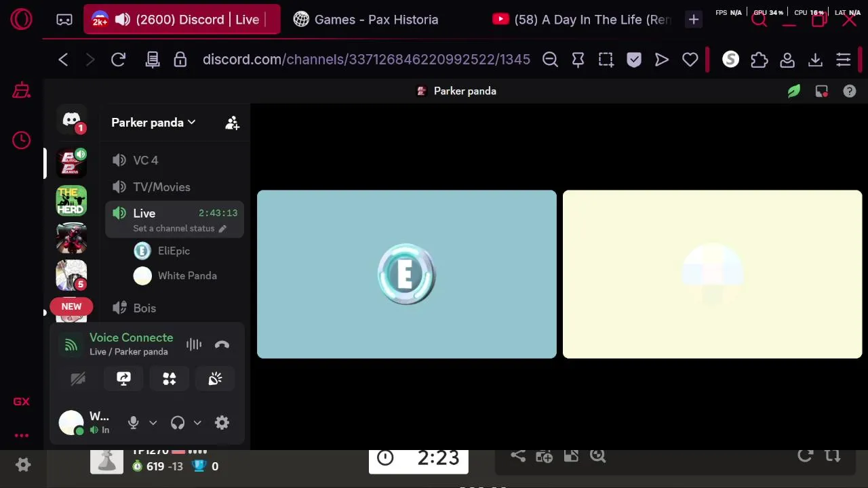Open the soundboard in voice panel
Image resolution: width=868 pixels, height=488 pixels.
215,379
